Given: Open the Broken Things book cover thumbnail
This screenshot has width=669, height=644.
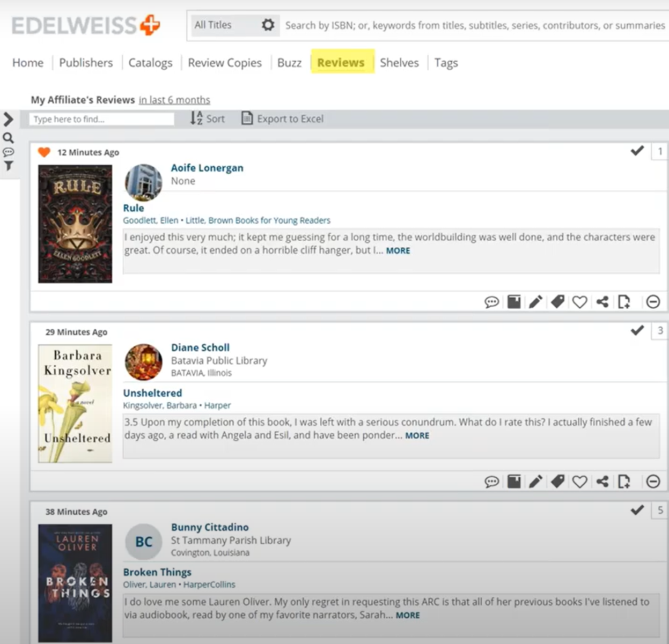Looking at the screenshot, I should click(x=75, y=583).
